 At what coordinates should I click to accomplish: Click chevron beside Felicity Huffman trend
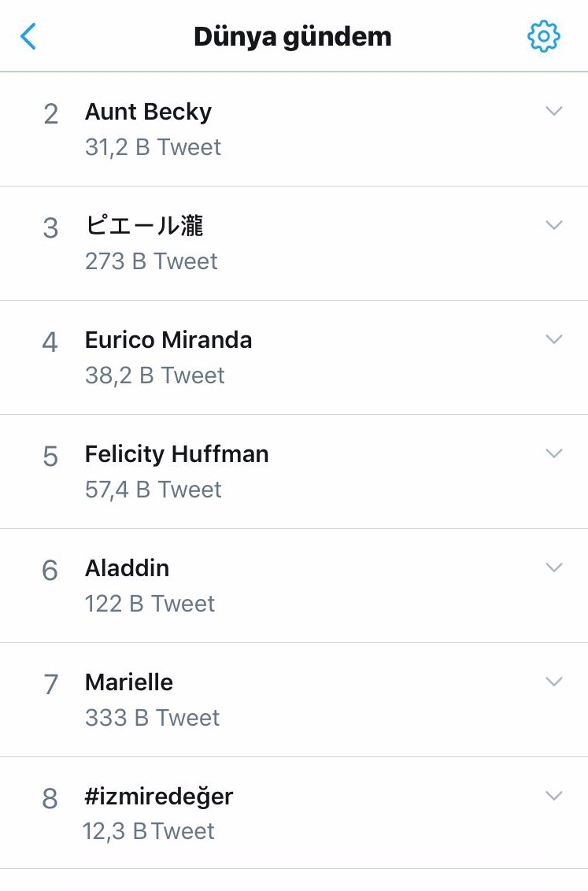coord(554,454)
